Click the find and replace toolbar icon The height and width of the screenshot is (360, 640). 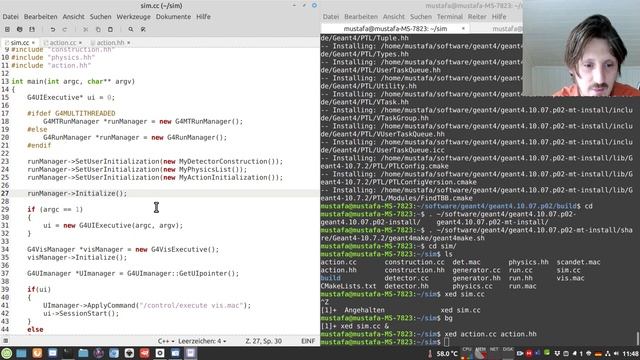coord(143,29)
